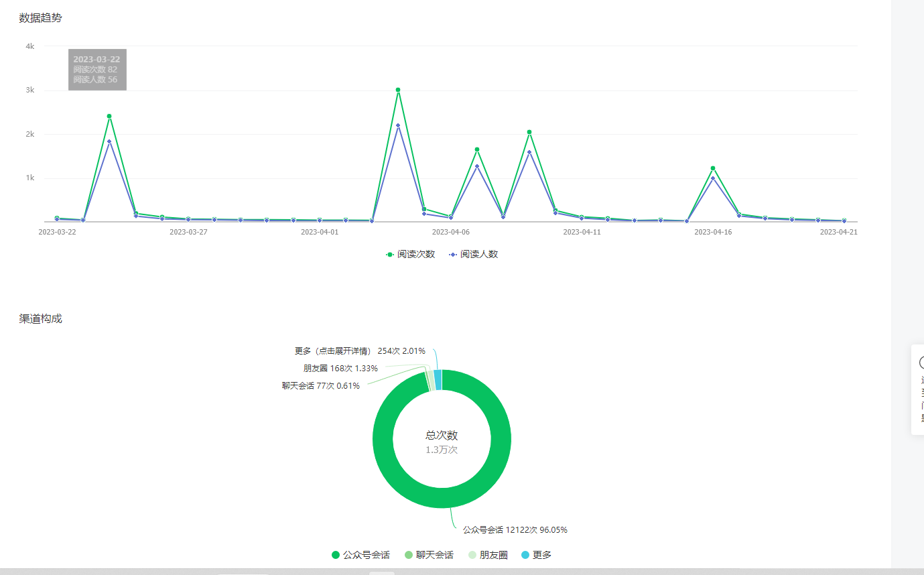
Task: Click the highest green data point at 3k
Action: pos(398,90)
